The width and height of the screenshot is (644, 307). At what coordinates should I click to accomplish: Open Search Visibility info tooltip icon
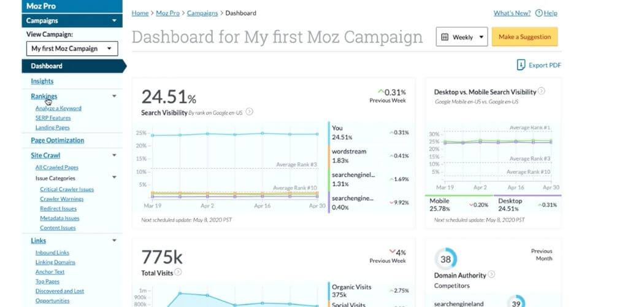click(249, 111)
